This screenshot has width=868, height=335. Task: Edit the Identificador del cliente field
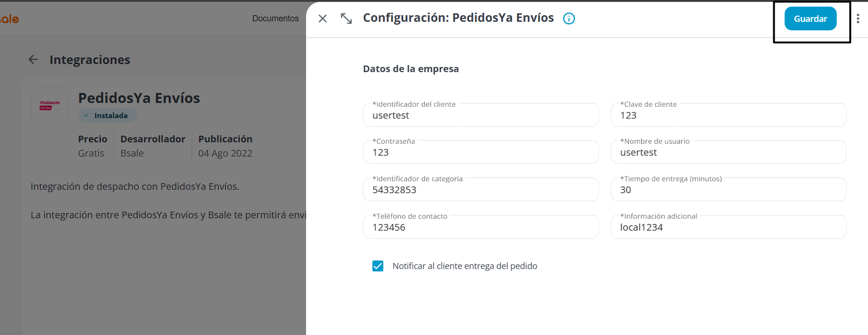coord(480,115)
